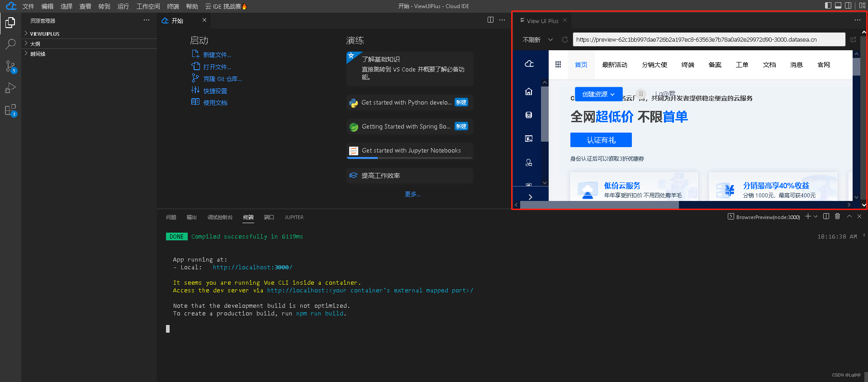Open the 创建资源 dropdown button
The image size is (868, 382).
(598, 94)
